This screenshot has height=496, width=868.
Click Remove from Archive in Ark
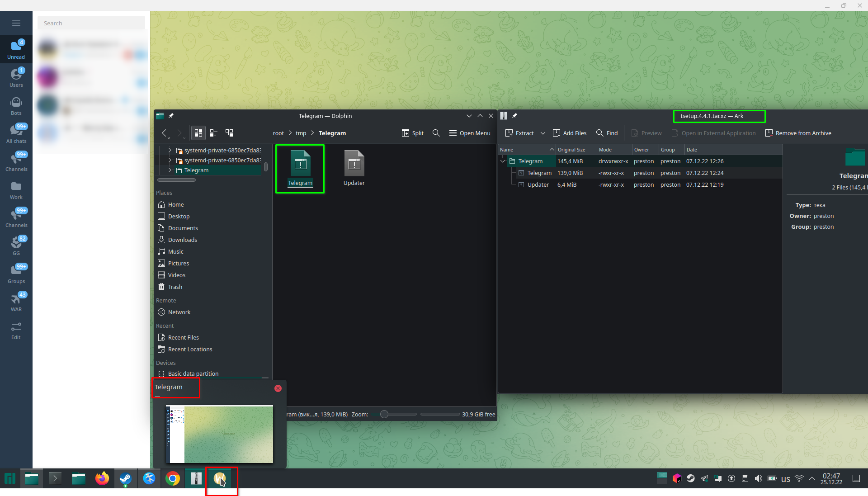798,133
